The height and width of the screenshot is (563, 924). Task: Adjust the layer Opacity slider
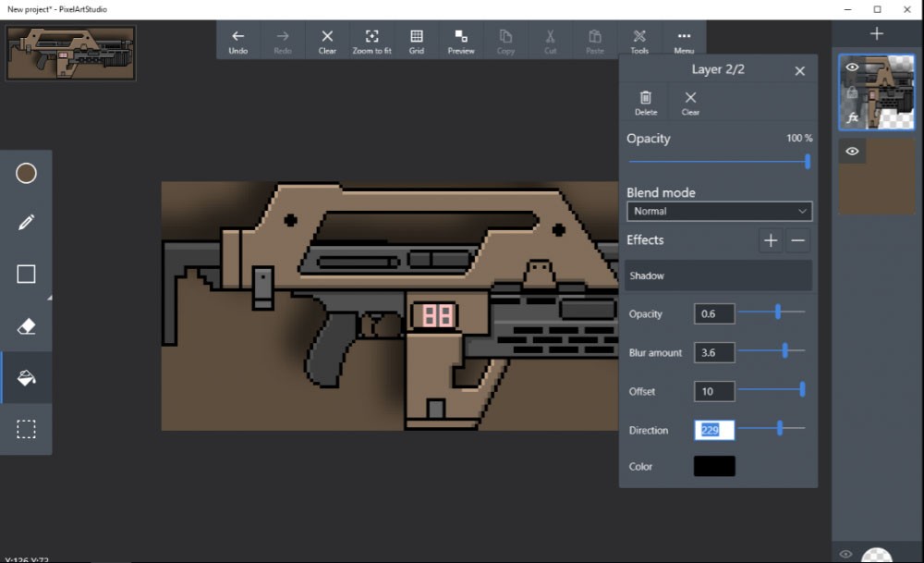point(719,161)
